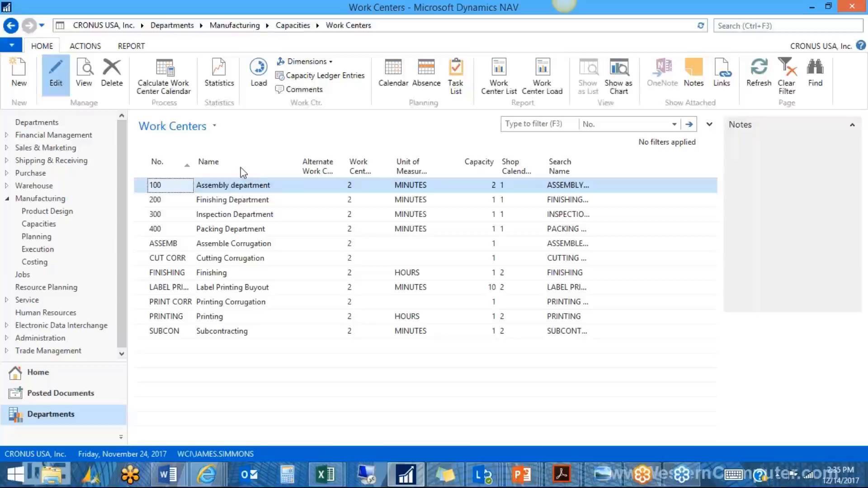Switch to the ACTIONS ribbon tab
This screenshot has width=868, height=488.
click(85, 46)
